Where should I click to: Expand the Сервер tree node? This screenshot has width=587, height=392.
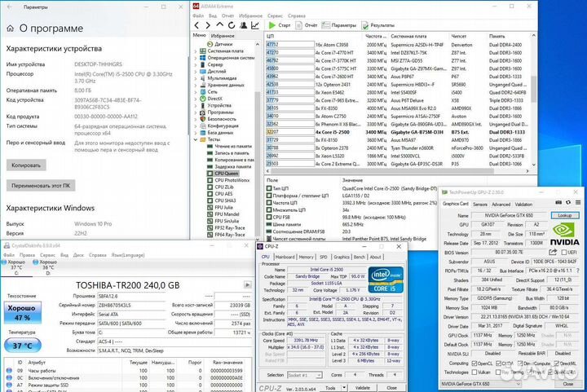tap(196, 64)
